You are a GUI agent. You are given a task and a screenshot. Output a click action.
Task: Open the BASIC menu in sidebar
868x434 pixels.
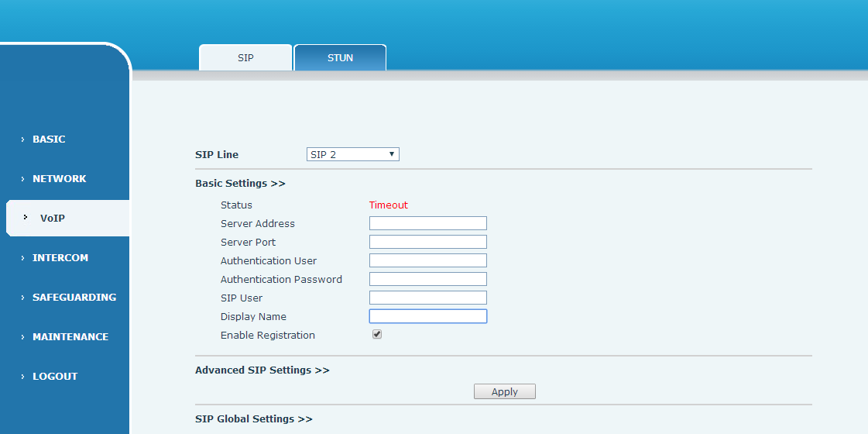click(49, 139)
